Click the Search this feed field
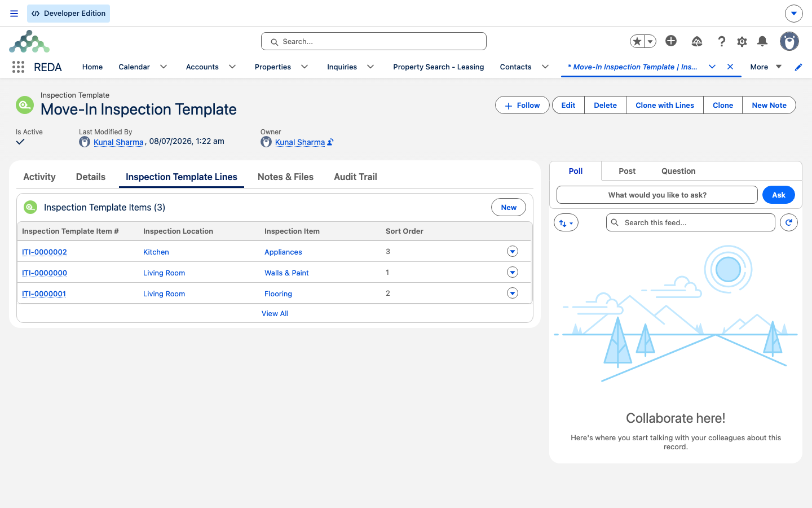This screenshot has height=508, width=812. [691, 222]
